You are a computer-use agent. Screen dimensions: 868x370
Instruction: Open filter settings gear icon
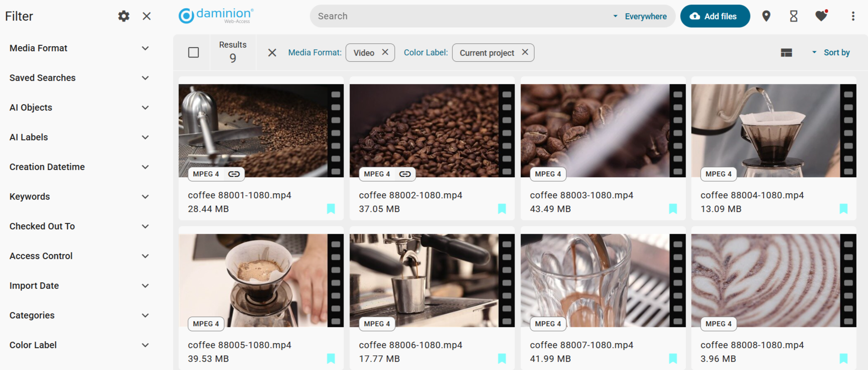tap(123, 16)
